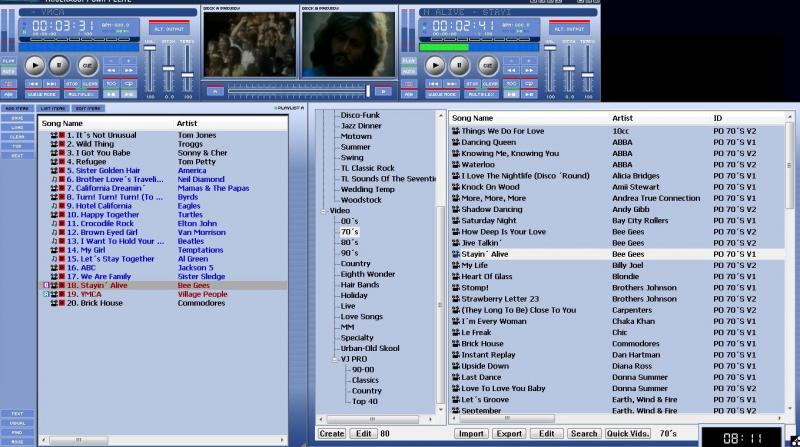The image size is (800, 447).
Task: Select the 80's video category
Action: point(350,241)
